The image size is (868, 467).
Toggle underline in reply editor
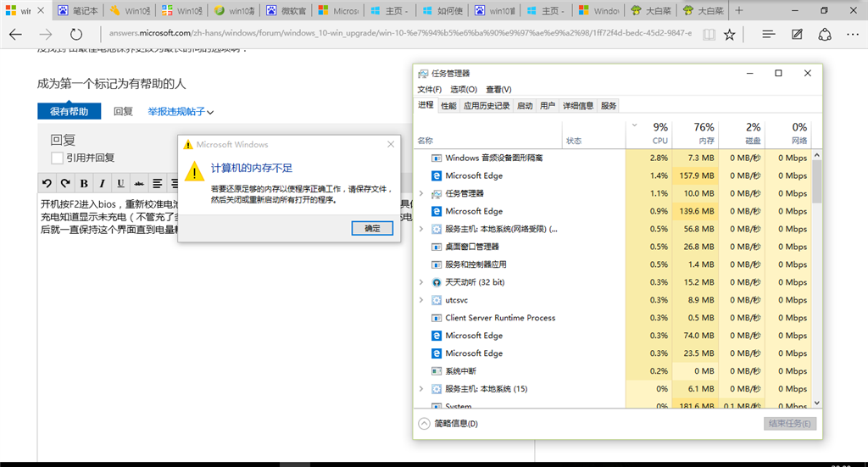(x=120, y=183)
